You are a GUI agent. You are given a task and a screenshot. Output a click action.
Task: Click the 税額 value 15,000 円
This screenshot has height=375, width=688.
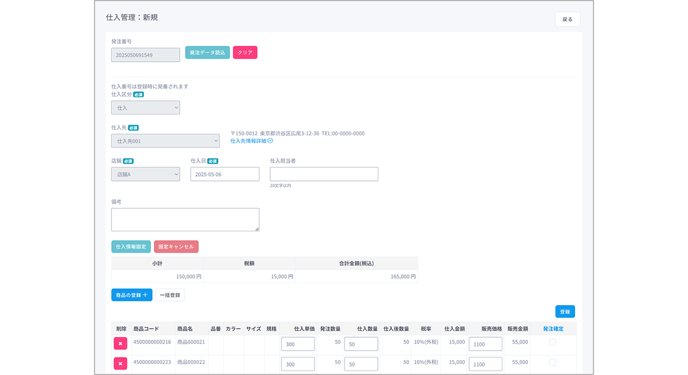click(x=282, y=276)
